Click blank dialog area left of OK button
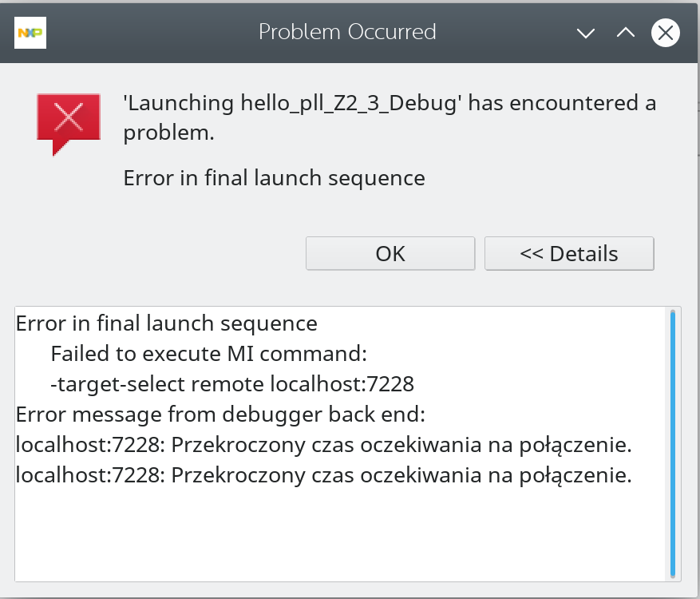Image resolution: width=700 pixels, height=599 pixels. click(x=160, y=254)
